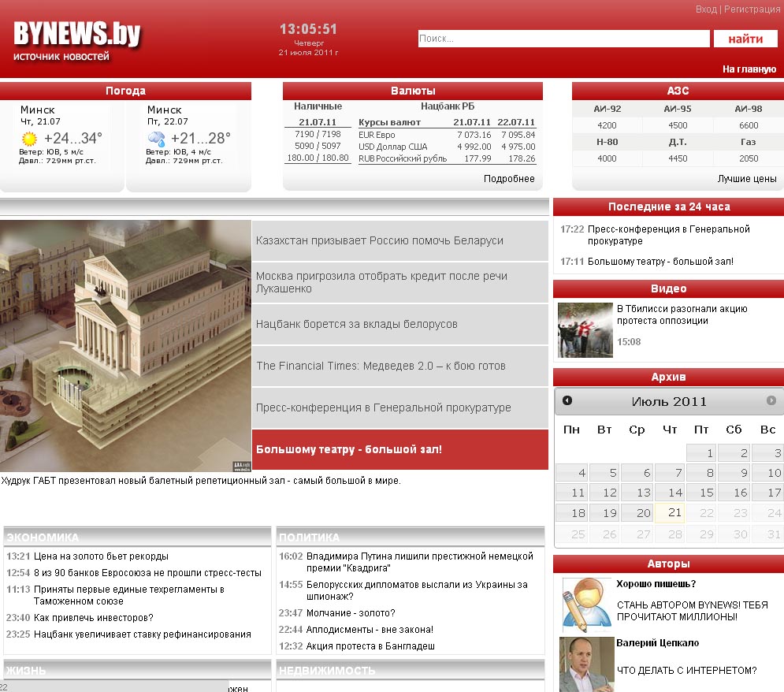Open the ЭКОНОМИКА section header

[x=43, y=538]
